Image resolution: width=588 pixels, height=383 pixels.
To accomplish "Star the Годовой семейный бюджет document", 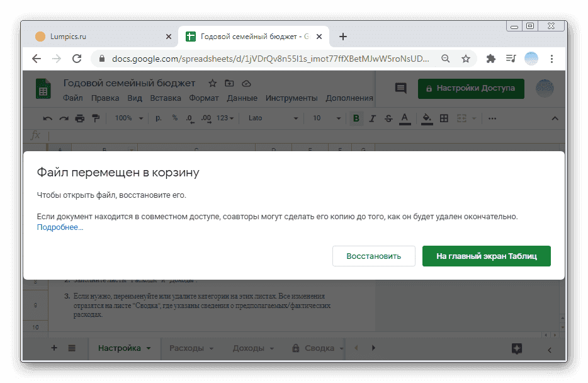I will click(x=212, y=83).
